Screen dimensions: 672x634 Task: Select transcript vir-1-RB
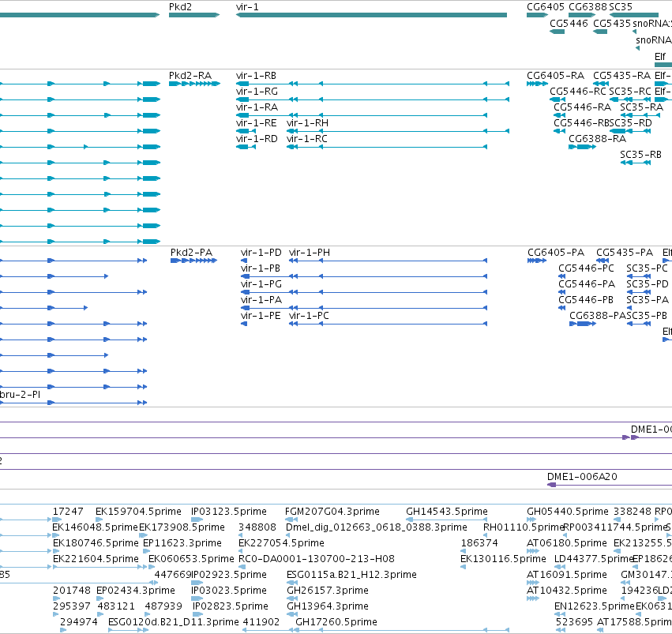click(x=256, y=76)
